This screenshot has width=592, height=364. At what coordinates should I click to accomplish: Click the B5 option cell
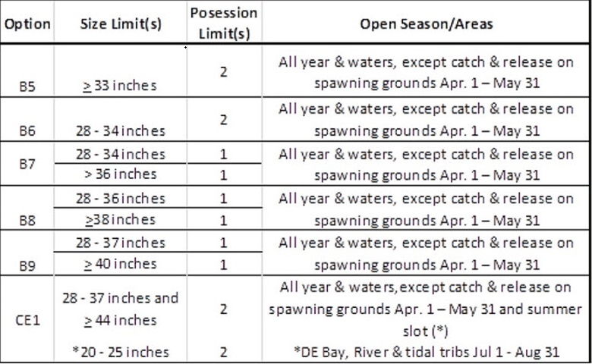[x=27, y=86]
